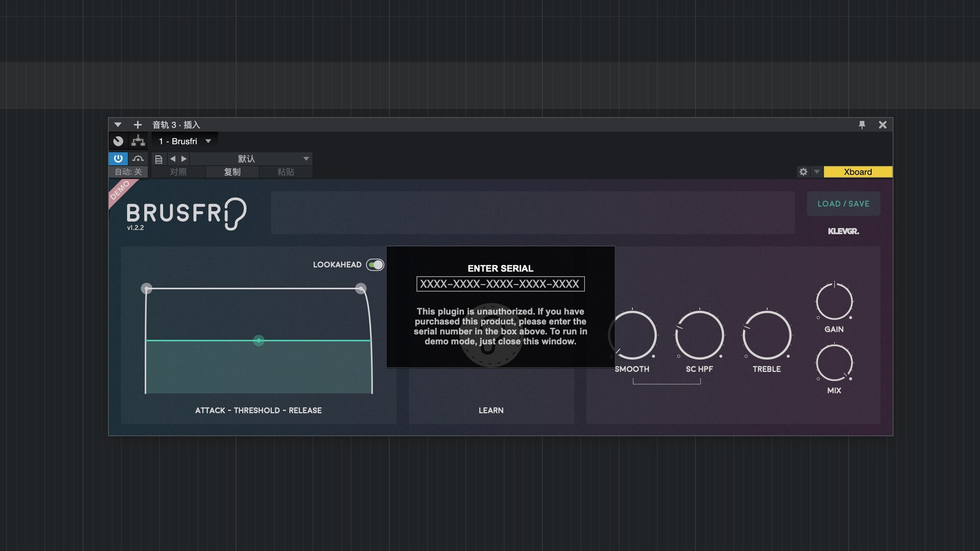Click the GAIN knob
Viewport: 980px width, 551px height.
click(834, 302)
